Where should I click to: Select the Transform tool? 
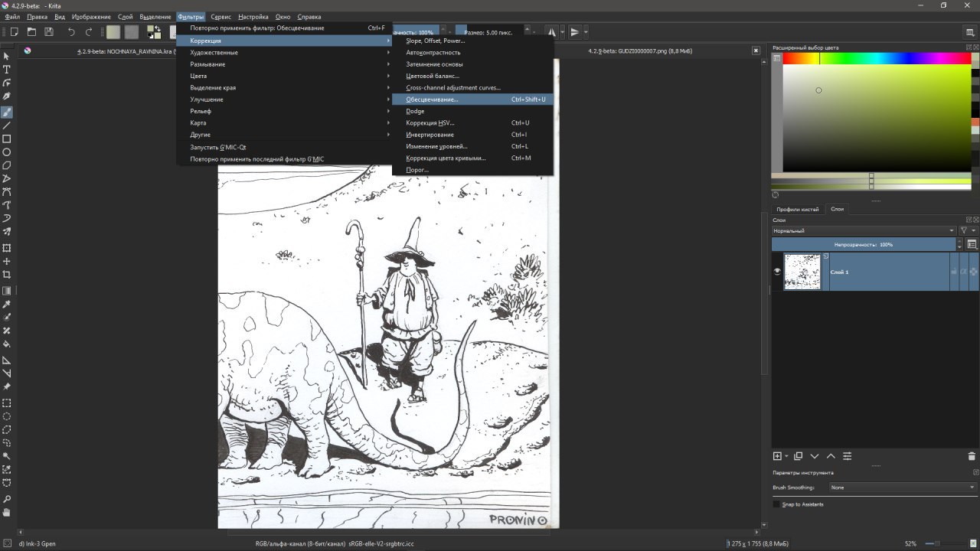pyautogui.click(x=7, y=248)
